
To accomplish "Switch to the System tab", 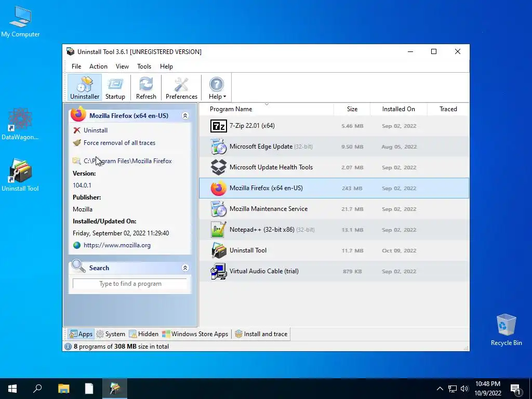I will (111, 334).
